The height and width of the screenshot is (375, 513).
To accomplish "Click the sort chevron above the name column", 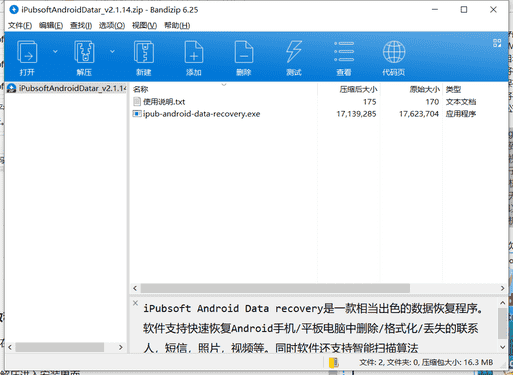I will tap(224, 85).
